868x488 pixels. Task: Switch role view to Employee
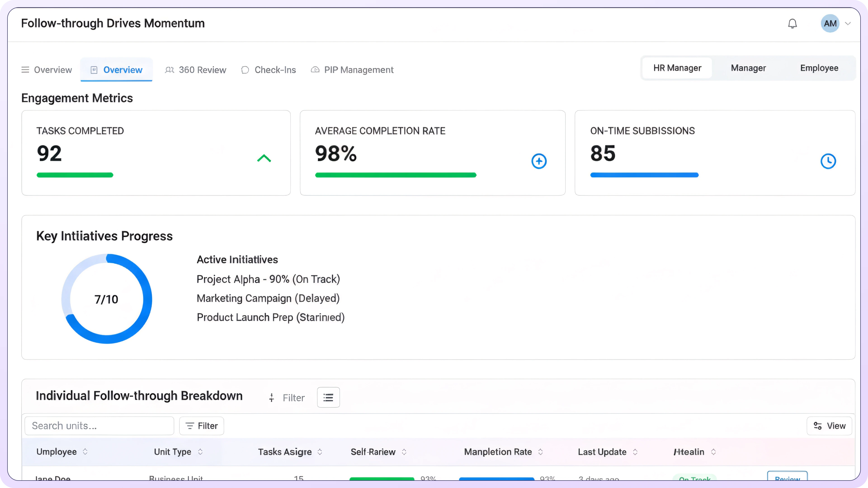(819, 68)
